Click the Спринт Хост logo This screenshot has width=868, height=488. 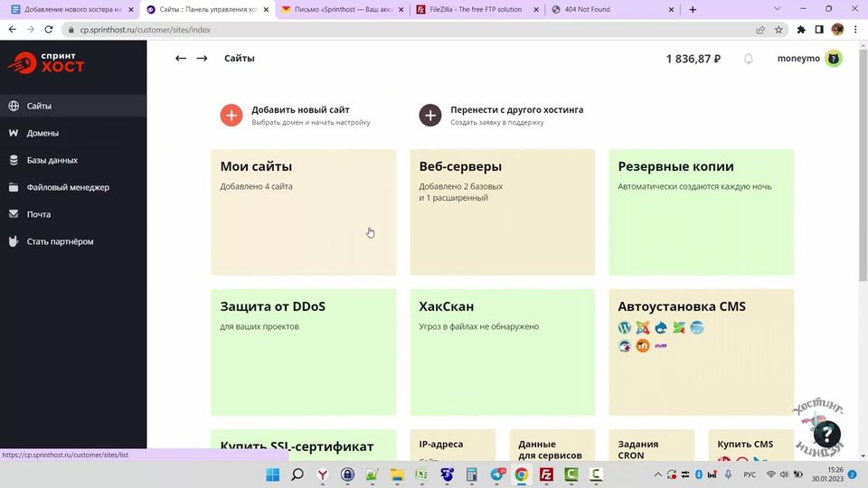click(46, 62)
